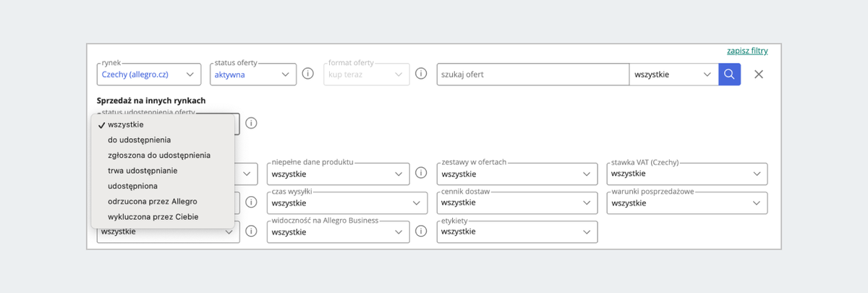
Task: Click the blue search magnifier button
Action: pyautogui.click(x=729, y=75)
